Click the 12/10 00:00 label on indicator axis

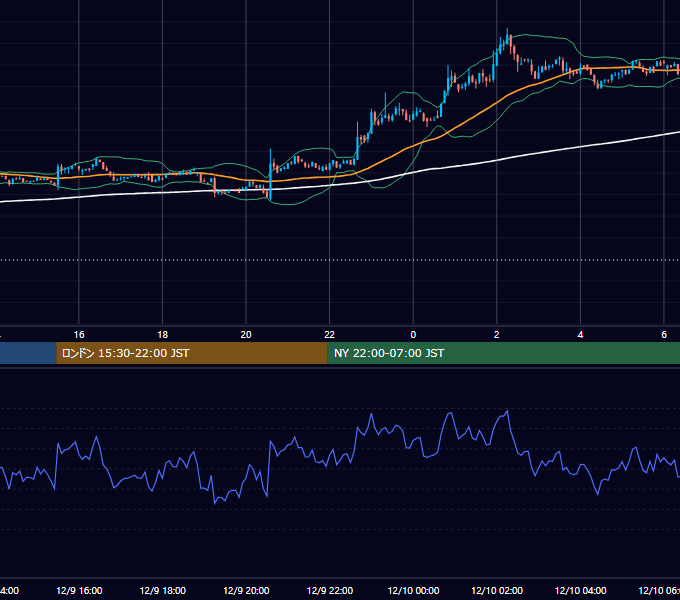pyautogui.click(x=413, y=591)
